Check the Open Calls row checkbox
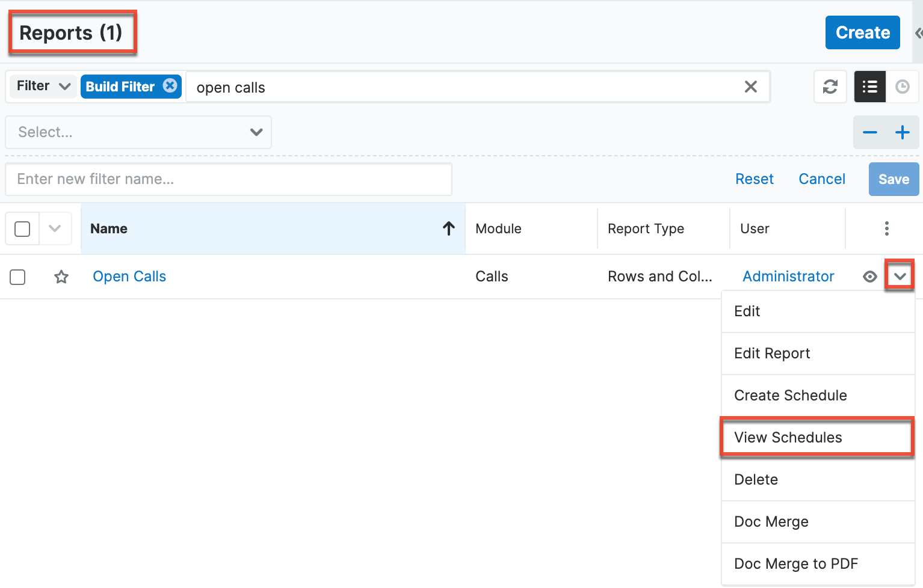 [x=17, y=277]
